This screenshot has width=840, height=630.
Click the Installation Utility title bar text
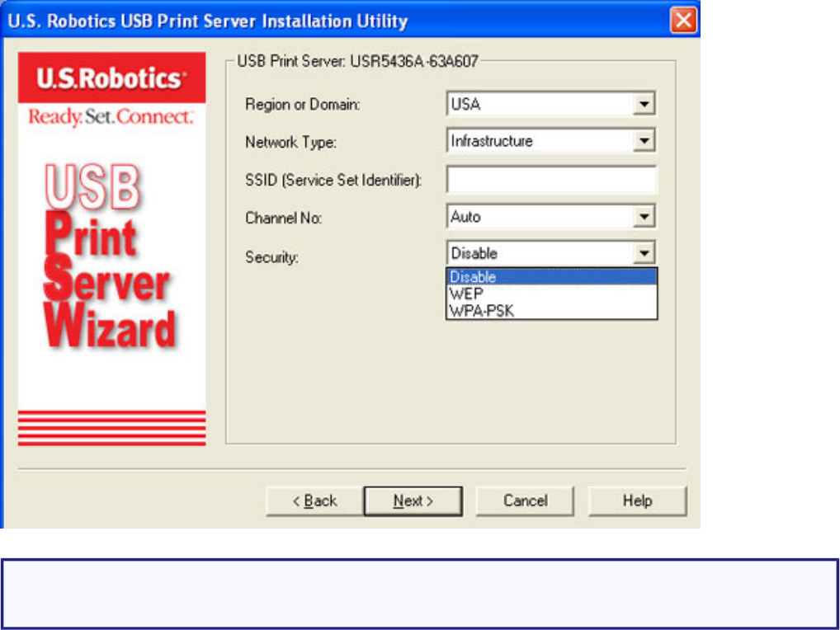tap(208, 21)
